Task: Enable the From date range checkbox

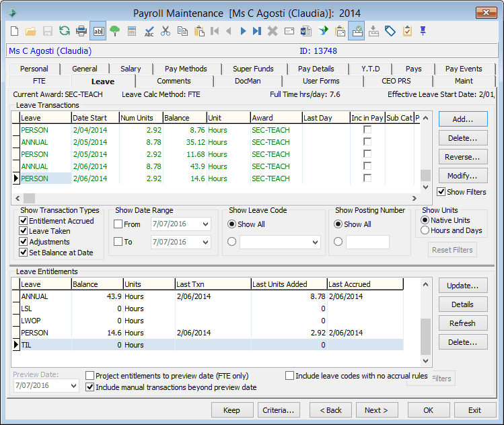Action: [x=118, y=224]
